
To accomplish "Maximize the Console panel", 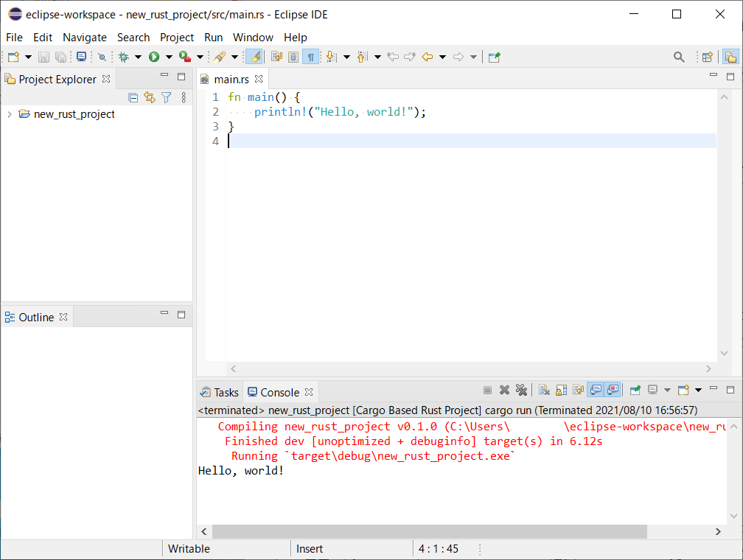I will pos(730,390).
